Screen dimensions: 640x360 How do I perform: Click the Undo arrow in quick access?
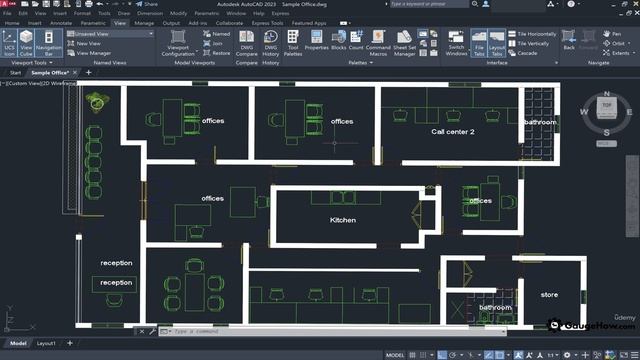(x=100, y=4)
